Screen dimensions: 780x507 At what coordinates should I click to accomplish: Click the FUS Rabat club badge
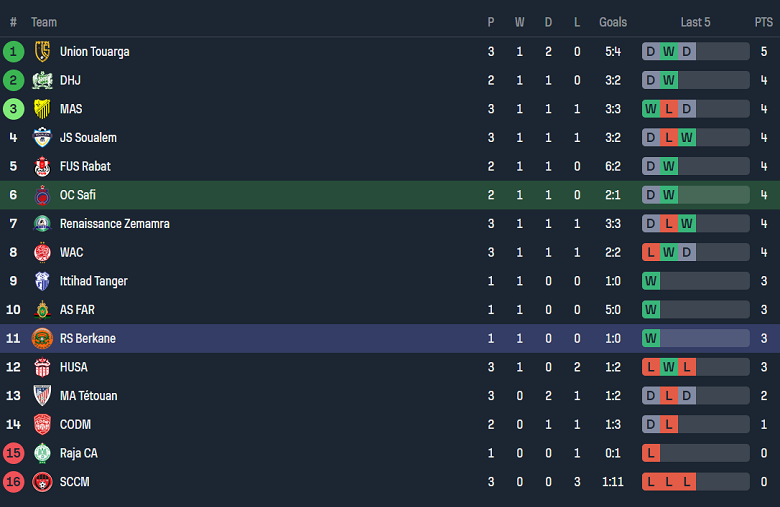pyautogui.click(x=42, y=166)
